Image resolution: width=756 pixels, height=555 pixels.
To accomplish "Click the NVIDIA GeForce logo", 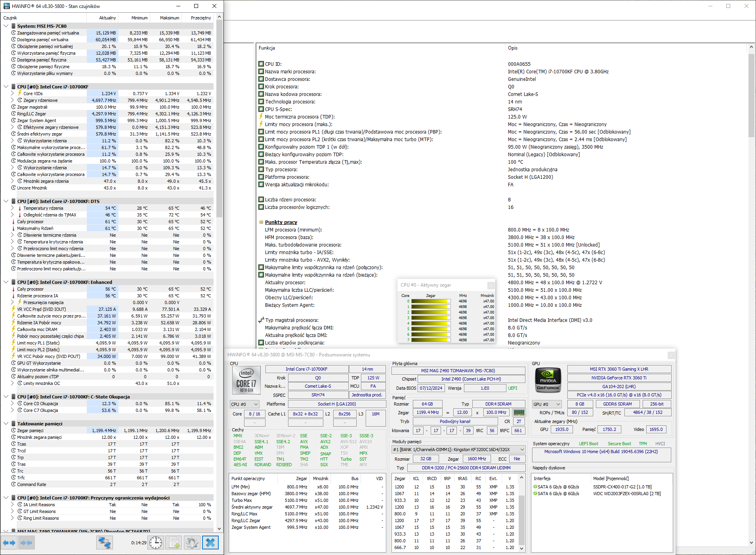I will click(x=548, y=380).
